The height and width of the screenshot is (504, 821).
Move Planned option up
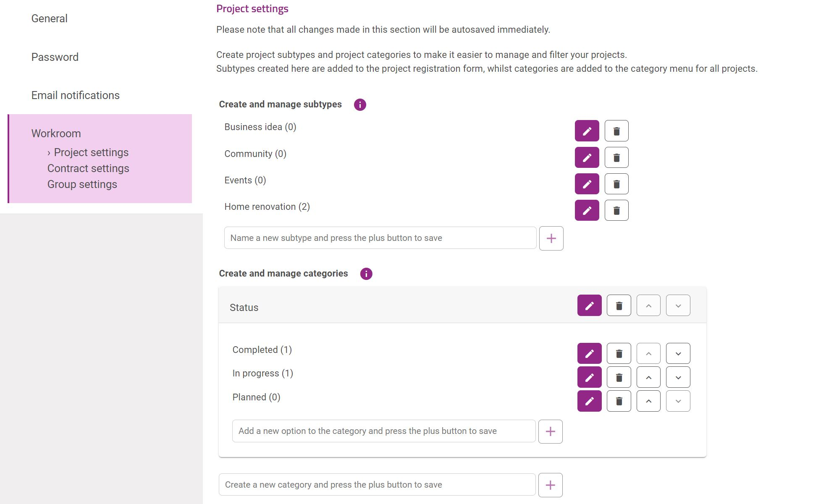648,401
